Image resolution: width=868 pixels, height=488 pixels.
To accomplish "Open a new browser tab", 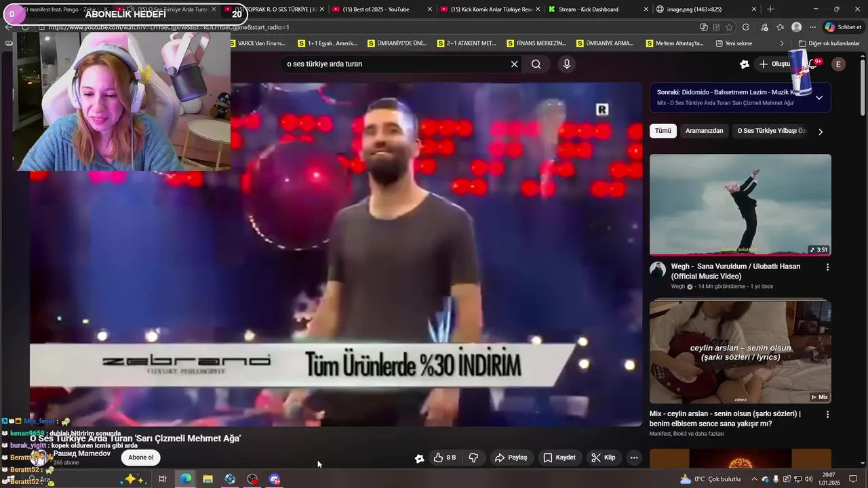I will point(770,9).
